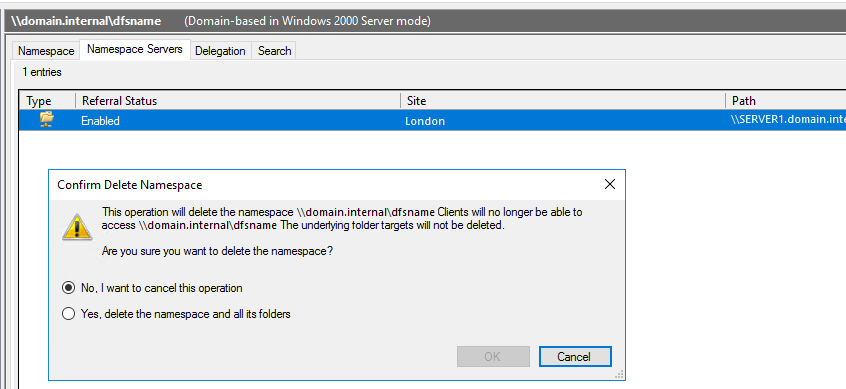
Task: Close the Confirm Delete Namespace dialog with X
Action: tap(610, 185)
